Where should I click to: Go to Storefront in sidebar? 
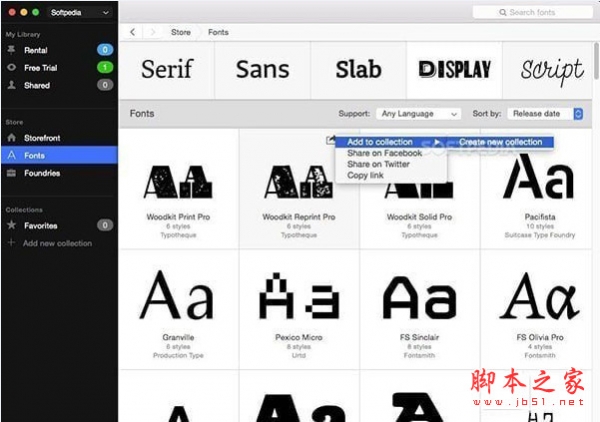pos(59,137)
